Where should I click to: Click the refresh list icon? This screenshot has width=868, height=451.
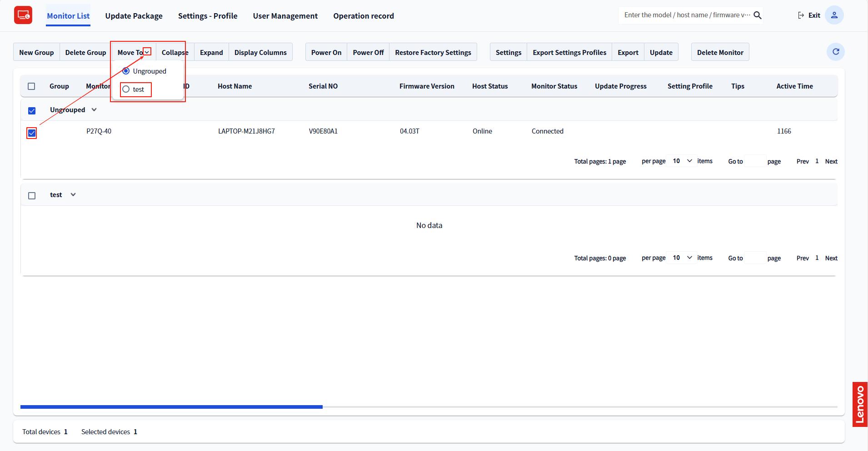[x=835, y=52]
